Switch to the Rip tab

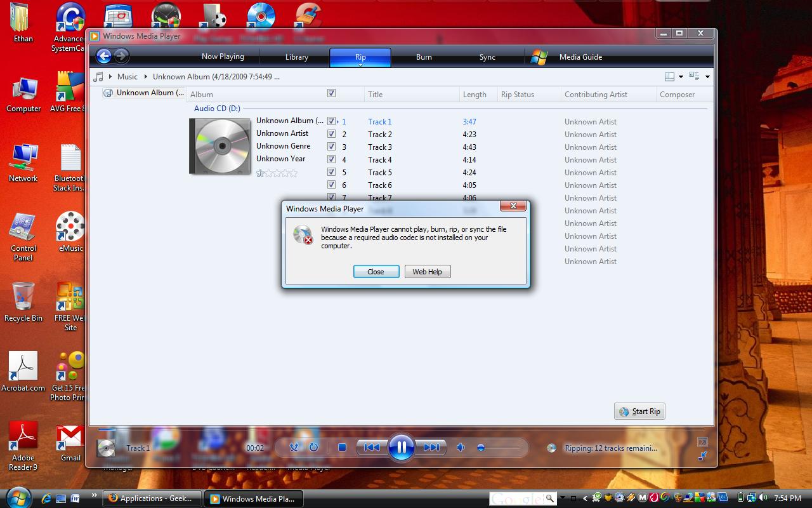[x=360, y=57]
